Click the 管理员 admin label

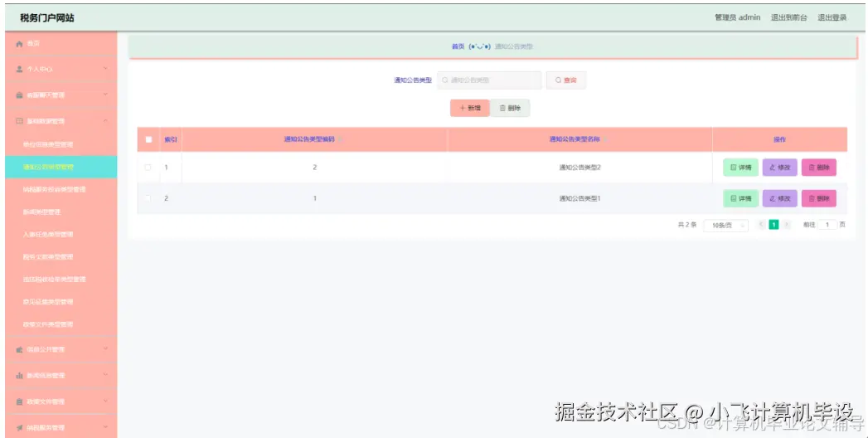pos(737,17)
